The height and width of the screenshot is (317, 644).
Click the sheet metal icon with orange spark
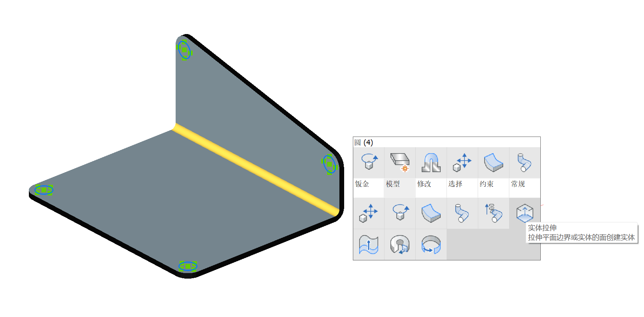point(400,163)
